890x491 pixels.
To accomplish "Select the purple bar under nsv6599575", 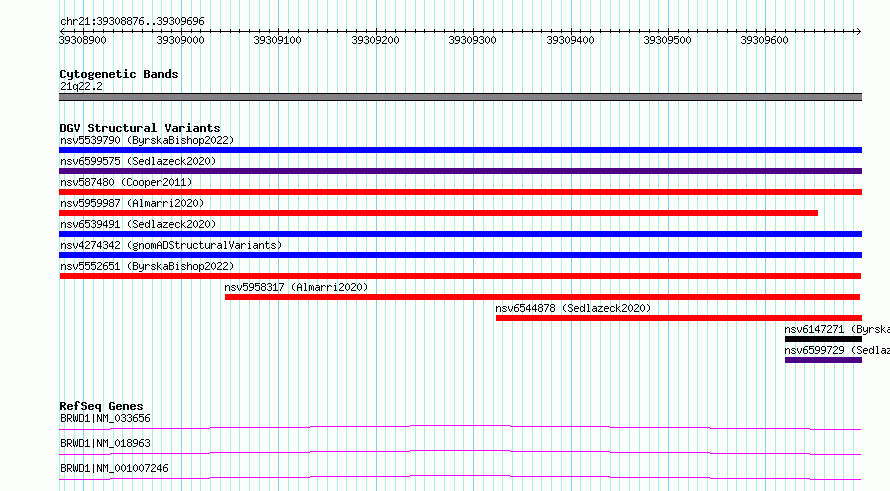I will coord(460,171).
